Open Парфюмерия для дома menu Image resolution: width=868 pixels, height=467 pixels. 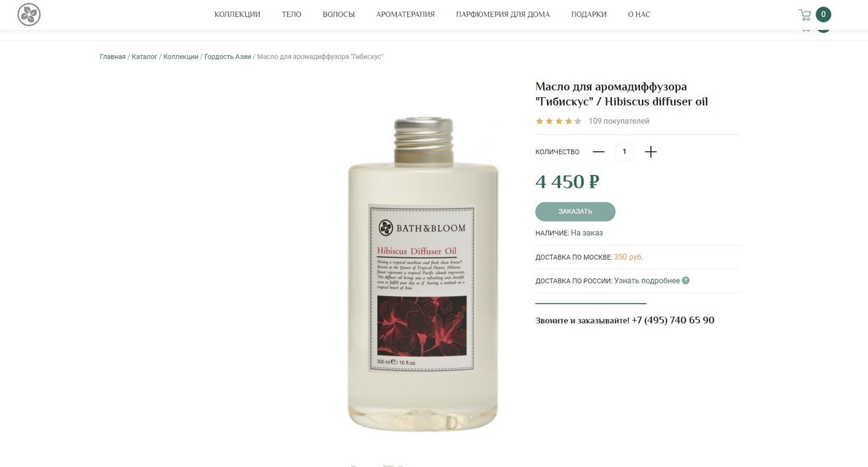[503, 14]
